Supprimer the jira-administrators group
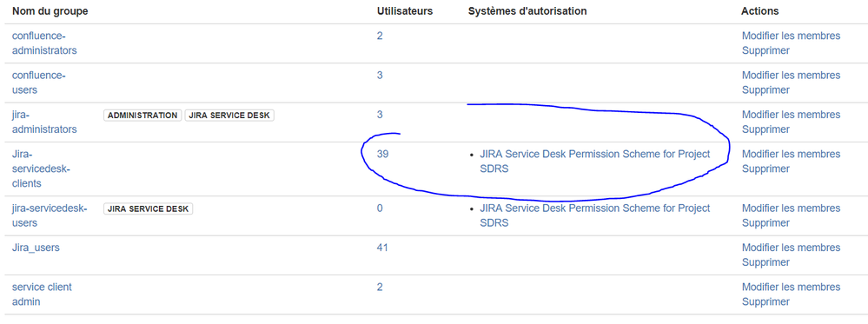Image resolution: width=868 pixels, height=324 pixels. point(765,129)
